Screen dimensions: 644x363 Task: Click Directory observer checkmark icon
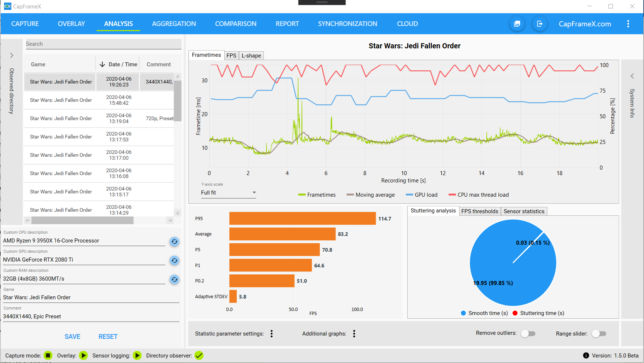coord(199,355)
